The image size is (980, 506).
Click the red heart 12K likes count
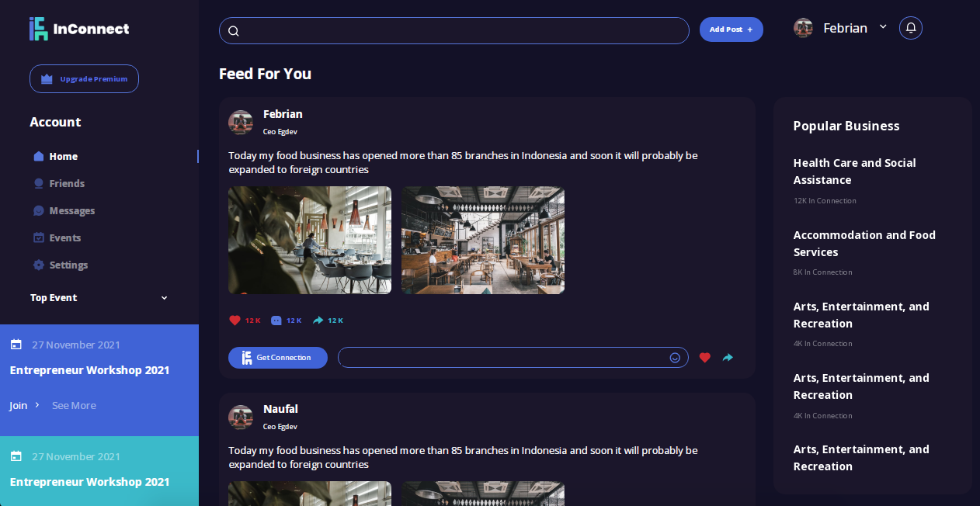(245, 321)
